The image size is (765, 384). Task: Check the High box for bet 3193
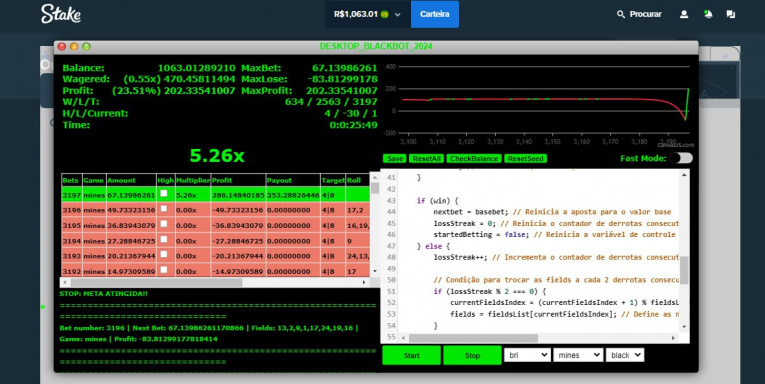pos(164,254)
